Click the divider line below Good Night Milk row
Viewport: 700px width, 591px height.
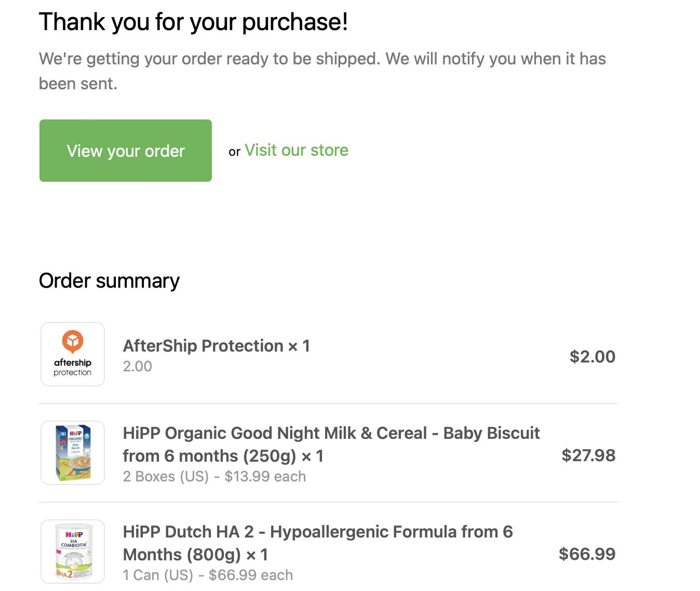(x=328, y=502)
